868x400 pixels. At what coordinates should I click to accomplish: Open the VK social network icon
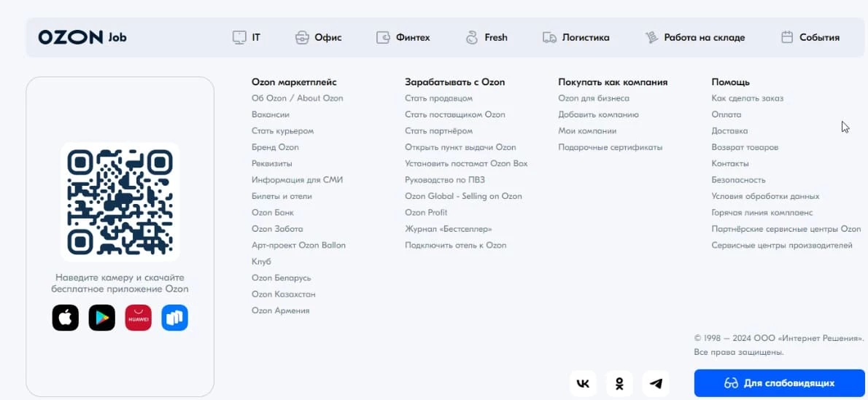coord(583,383)
